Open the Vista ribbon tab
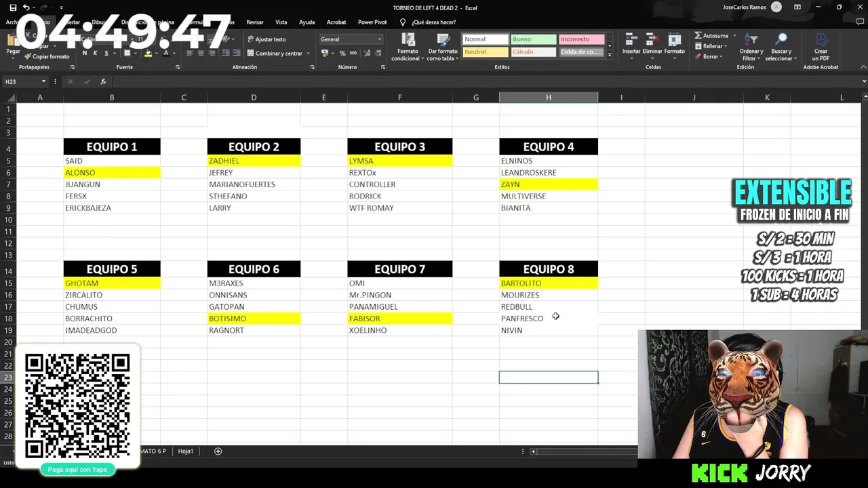868x488 pixels. click(x=281, y=22)
